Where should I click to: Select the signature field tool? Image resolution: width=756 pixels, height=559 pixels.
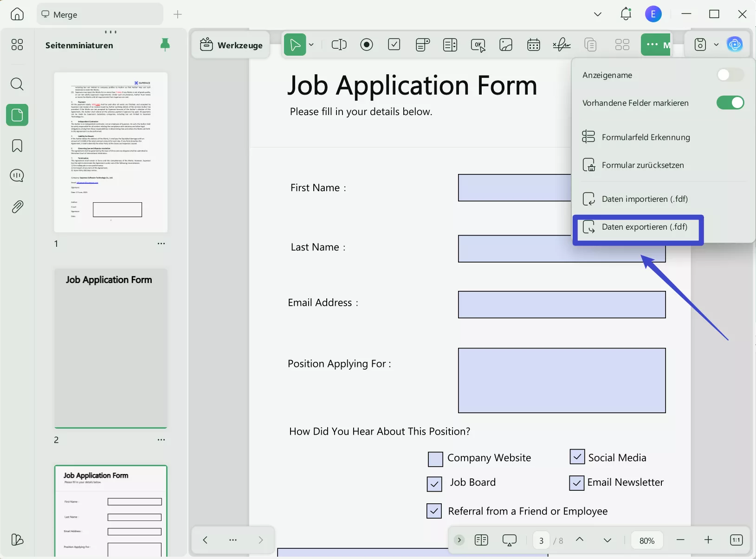562,45
